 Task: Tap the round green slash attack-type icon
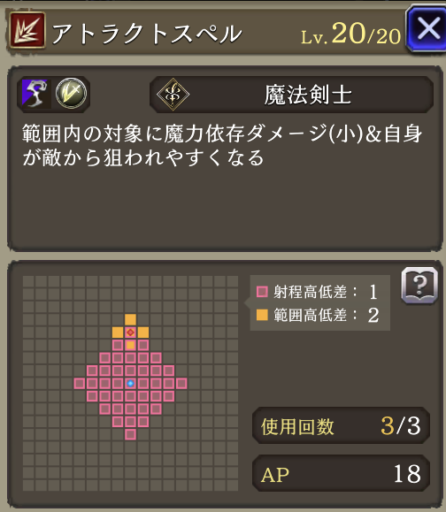tap(71, 93)
